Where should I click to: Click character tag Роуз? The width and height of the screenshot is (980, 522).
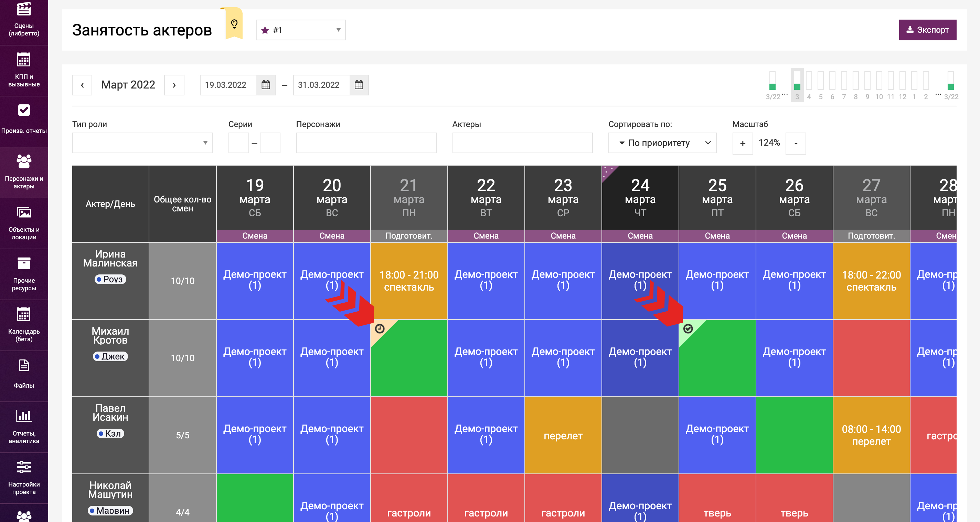tap(110, 279)
